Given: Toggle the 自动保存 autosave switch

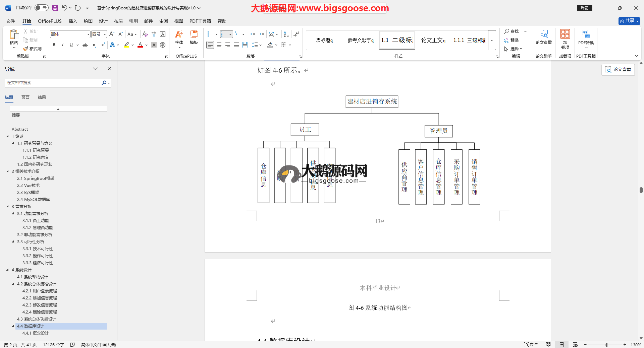Looking at the screenshot, I should click(x=42, y=8).
